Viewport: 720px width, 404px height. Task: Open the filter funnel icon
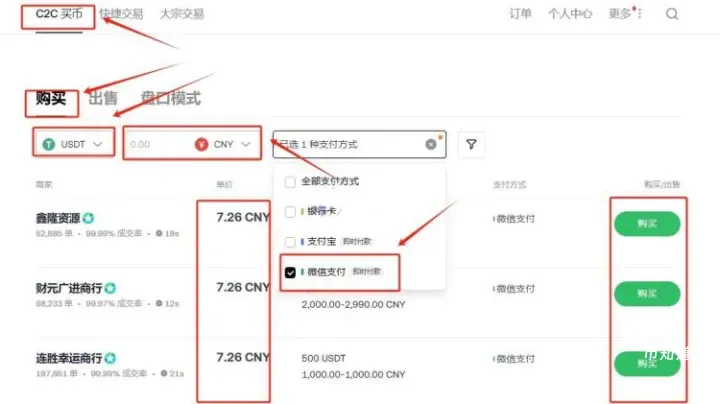471,144
